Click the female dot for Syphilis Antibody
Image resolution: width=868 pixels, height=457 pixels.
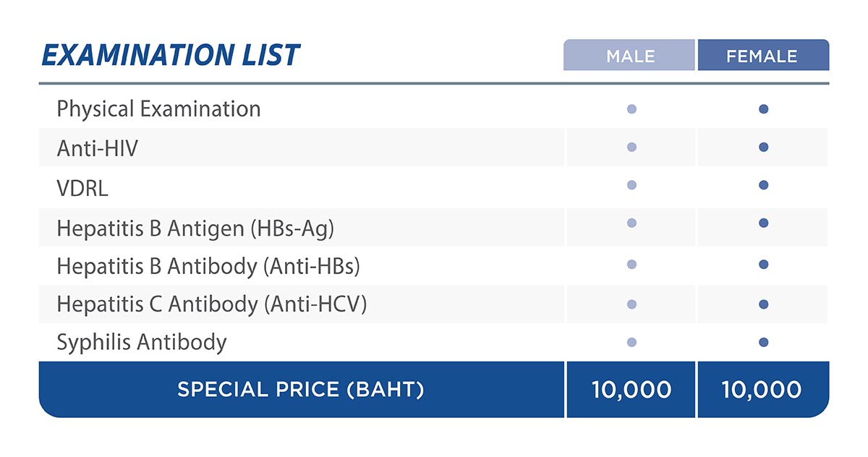click(763, 342)
